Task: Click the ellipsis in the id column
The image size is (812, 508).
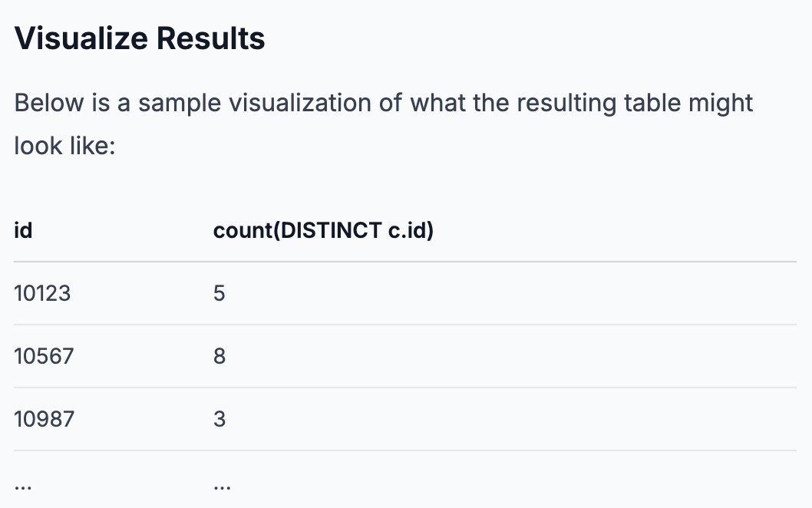Action: click(23, 487)
